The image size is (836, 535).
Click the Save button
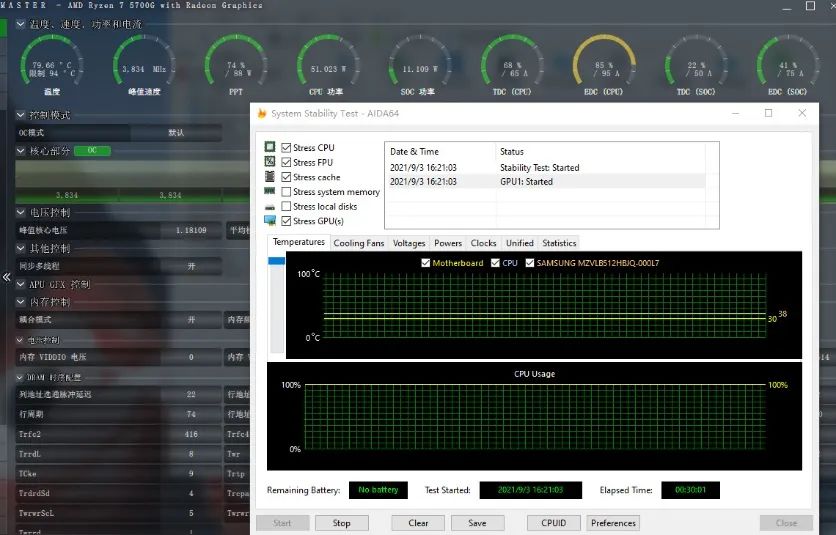477,523
